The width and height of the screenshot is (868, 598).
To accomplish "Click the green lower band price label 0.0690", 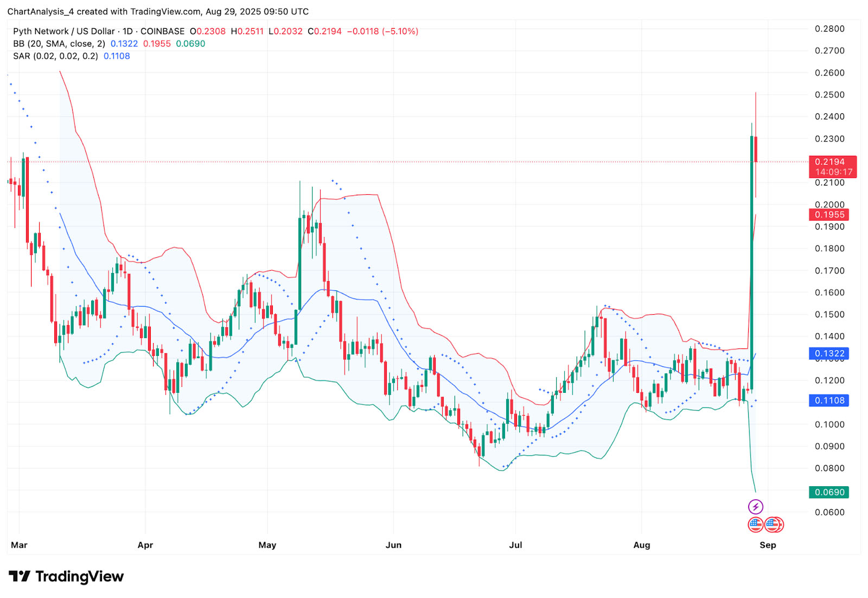I will point(829,492).
